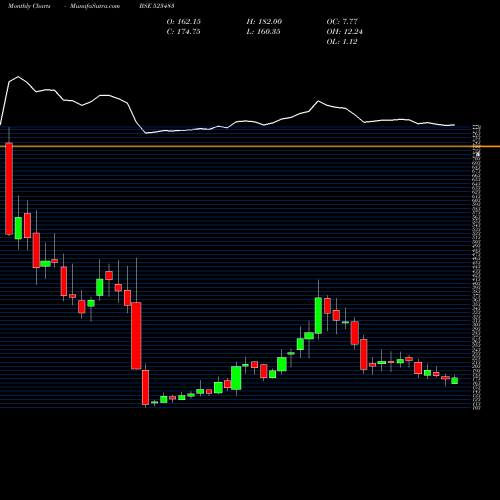Select the open value 'O: 162.15'
500x500 pixels.
[184, 21]
